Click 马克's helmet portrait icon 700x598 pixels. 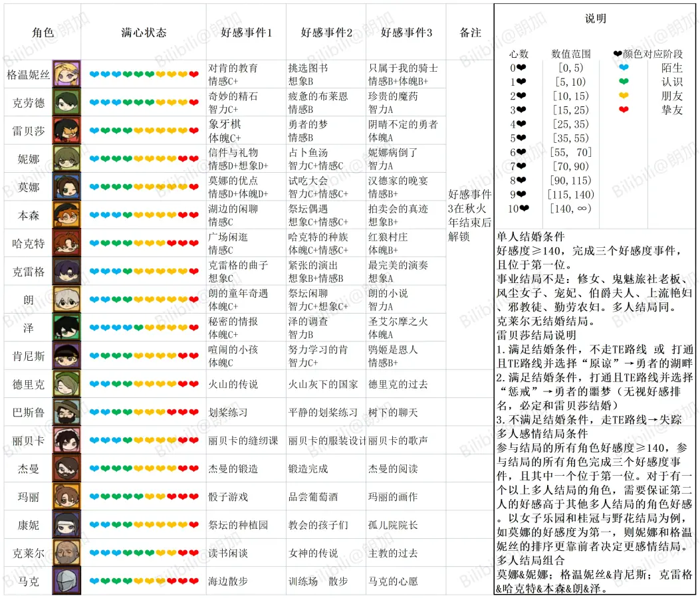click(66, 581)
